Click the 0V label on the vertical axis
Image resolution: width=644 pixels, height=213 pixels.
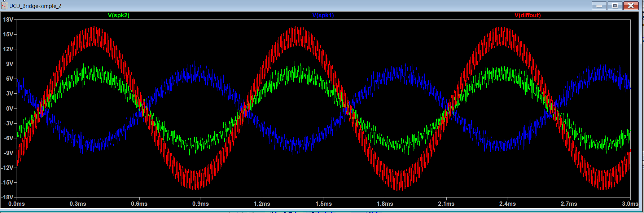9,108
